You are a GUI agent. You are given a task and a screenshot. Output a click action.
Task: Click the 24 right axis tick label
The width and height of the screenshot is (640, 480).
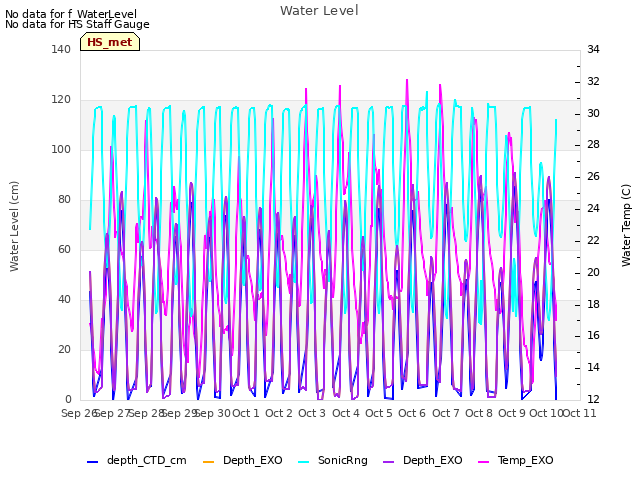tap(593, 208)
